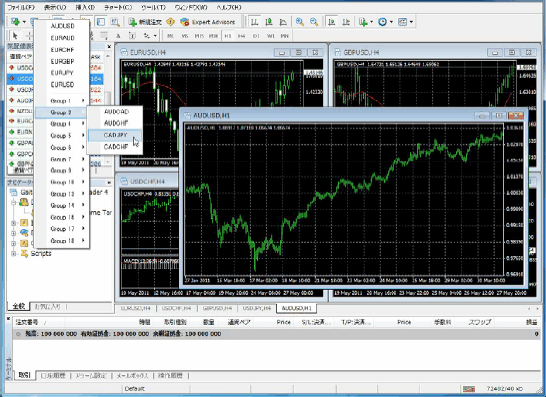Open the 表示(V) menu
This screenshot has height=397, width=546.
pyautogui.click(x=55, y=7)
